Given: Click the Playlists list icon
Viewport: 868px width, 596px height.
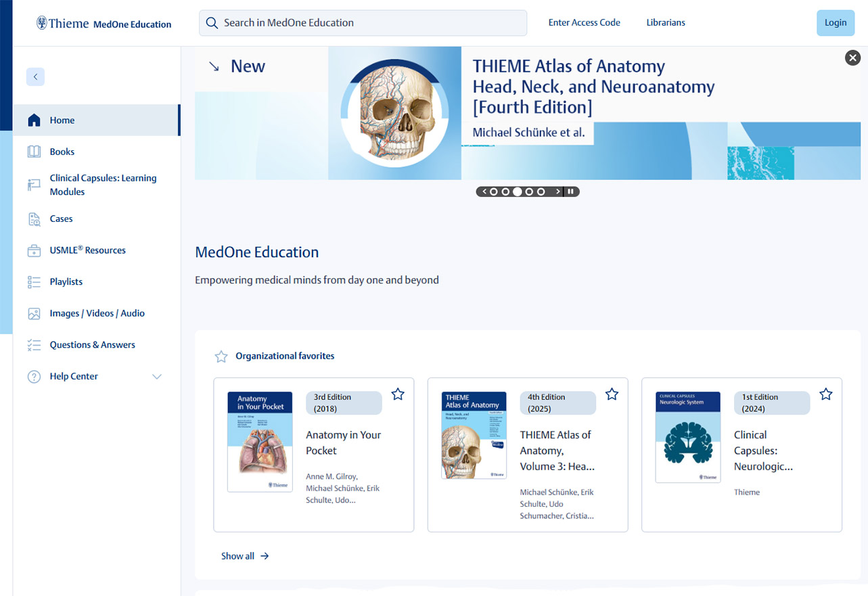Looking at the screenshot, I should [34, 282].
